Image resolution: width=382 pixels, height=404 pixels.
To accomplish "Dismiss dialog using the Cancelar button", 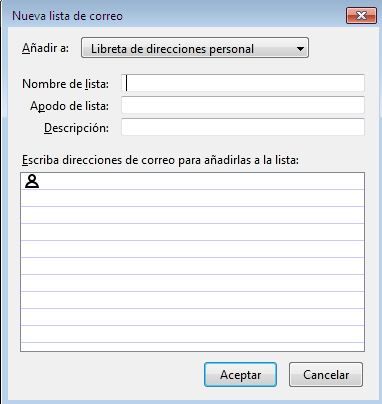I will point(326,375).
